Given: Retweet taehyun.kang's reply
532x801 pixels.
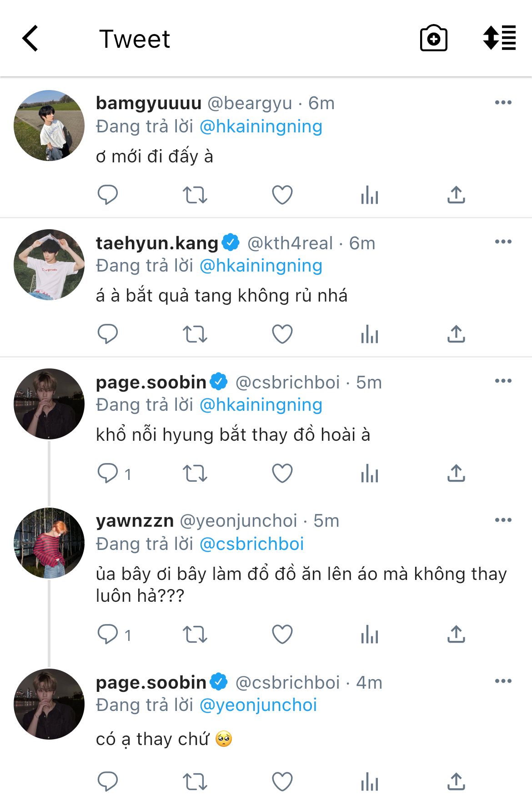Looking at the screenshot, I should tap(195, 334).
